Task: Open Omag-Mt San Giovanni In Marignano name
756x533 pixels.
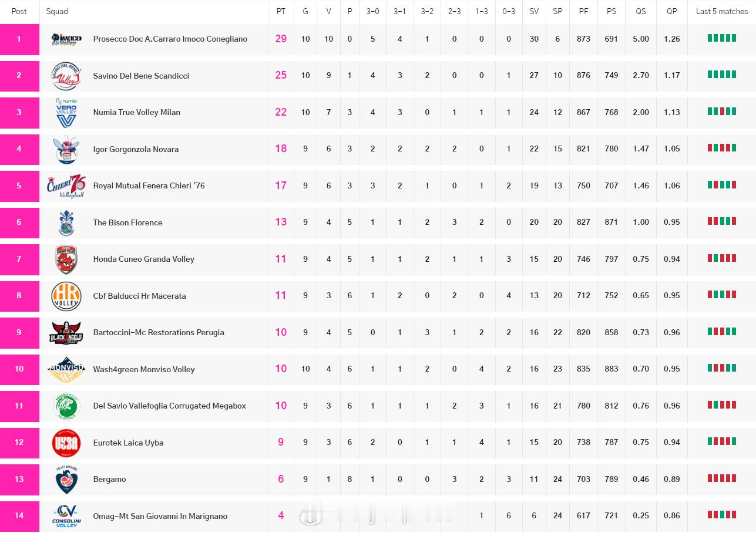Action: point(160,516)
